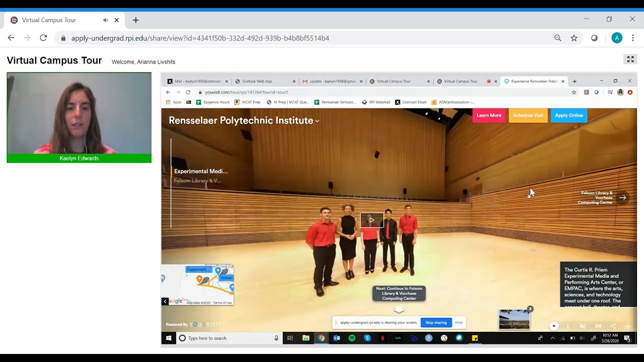Continue to Folsom Library next prompt
Image resolution: width=644 pixels, height=362 pixels.
click(x=399, y=294)
